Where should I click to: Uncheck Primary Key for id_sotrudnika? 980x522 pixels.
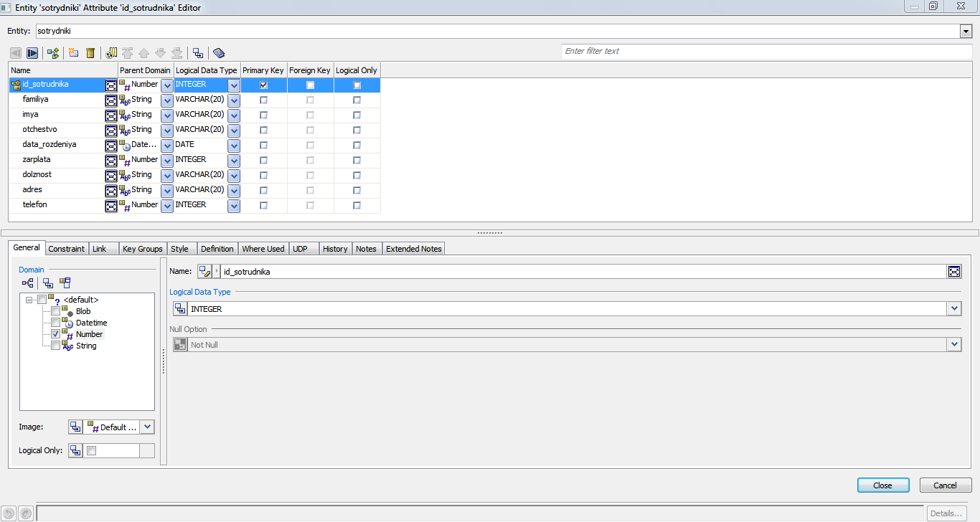click(263, 85)
